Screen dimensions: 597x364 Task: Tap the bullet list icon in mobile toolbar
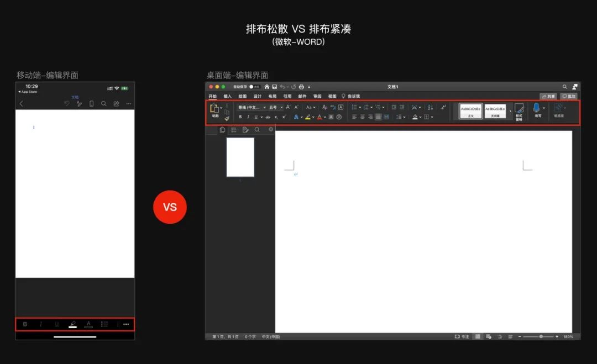click(x=104, y=324)
